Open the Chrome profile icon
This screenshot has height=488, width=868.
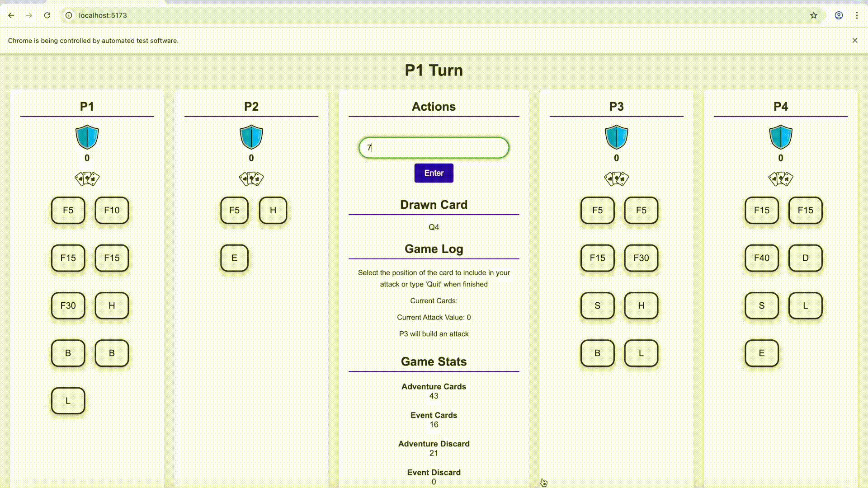(x=839, y=15)
